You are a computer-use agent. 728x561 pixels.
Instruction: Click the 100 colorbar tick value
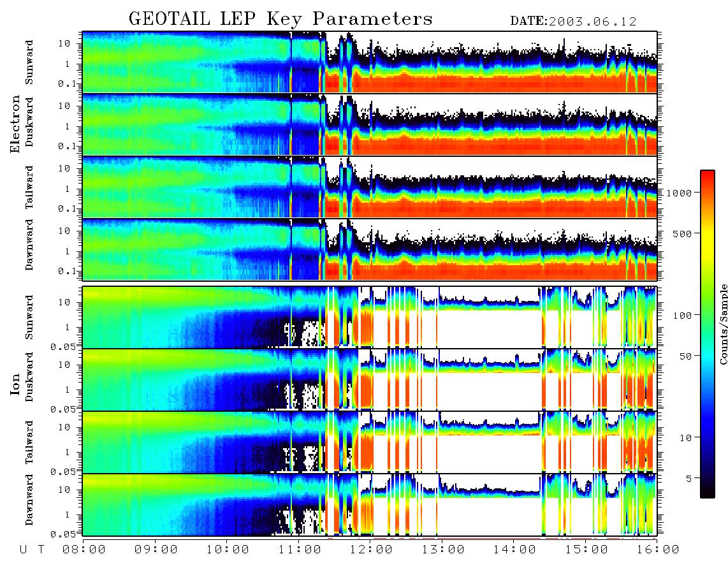pyautogui.click(x=683, y=316)
